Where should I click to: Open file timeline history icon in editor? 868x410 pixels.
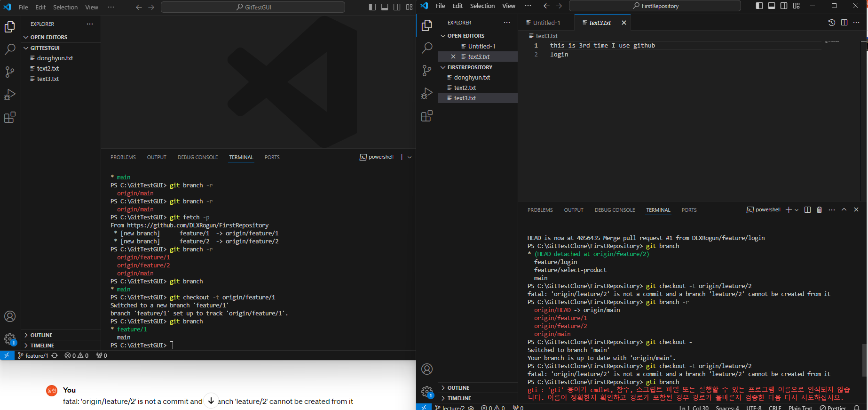[x=832, y=23]
